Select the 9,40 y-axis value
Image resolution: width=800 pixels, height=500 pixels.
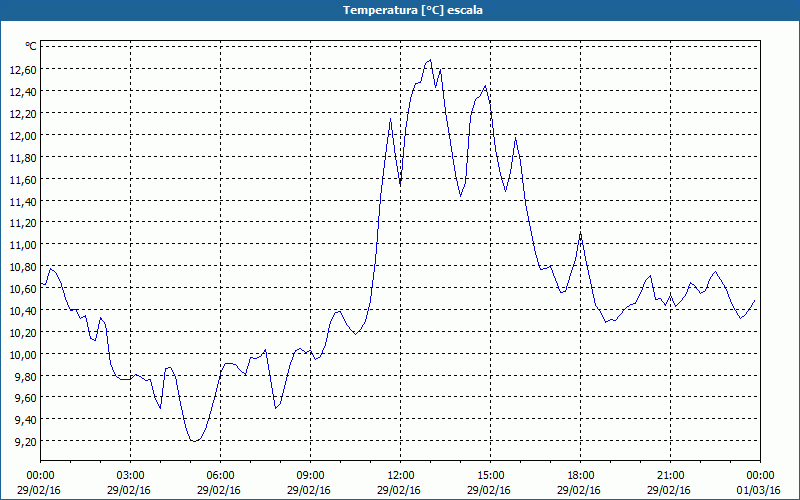tap(26, 420)
